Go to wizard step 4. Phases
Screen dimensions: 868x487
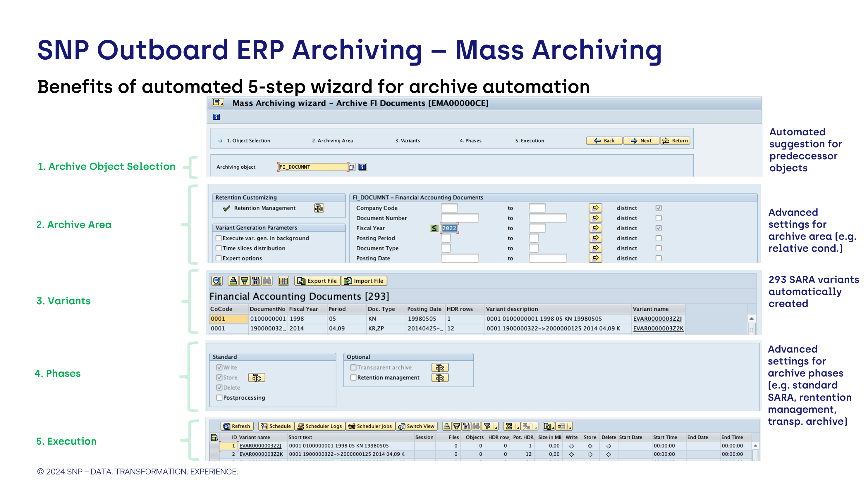coord(470,141)
